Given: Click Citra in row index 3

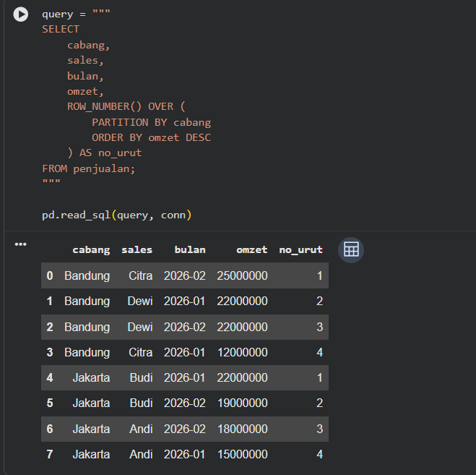Looking at the screenshot, I should pyautogui.click(x=141, y=352).
